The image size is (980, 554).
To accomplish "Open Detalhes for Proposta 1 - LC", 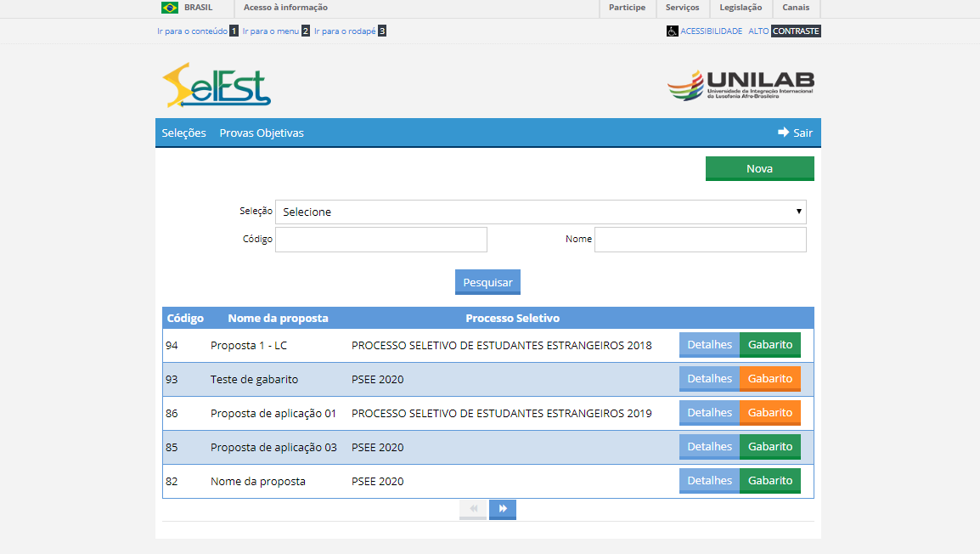I will tap(709, 345).
